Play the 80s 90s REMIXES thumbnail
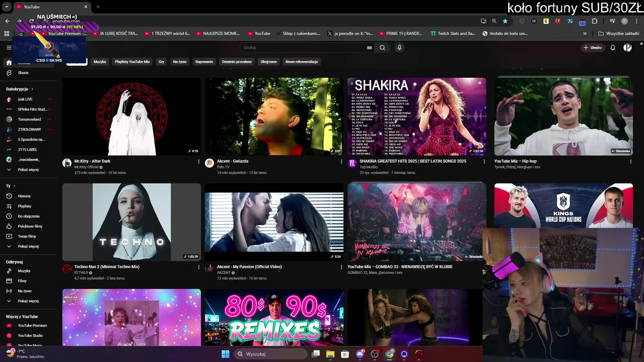Image resolution: width=644 pixels, height=362 pixels. [x=274, y=317]
